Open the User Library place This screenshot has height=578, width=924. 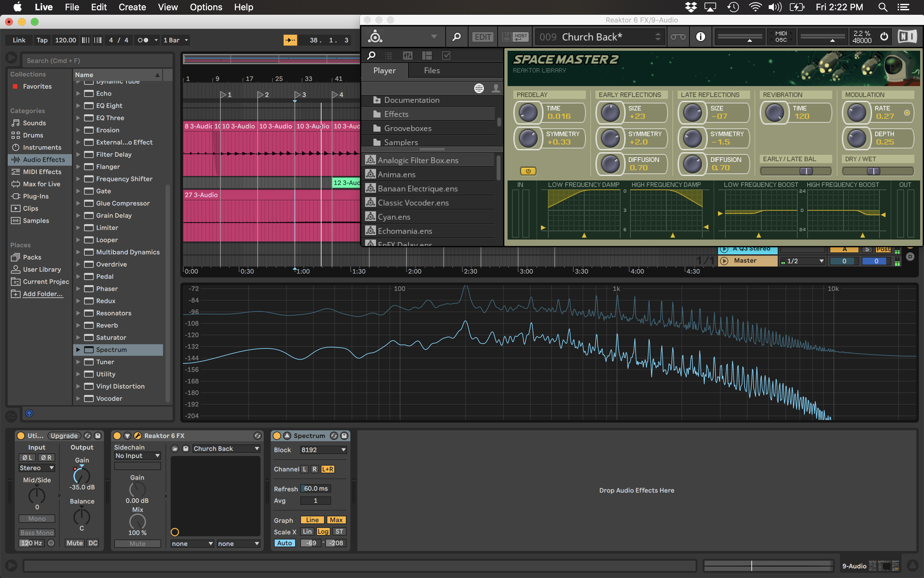coord(42,269)
